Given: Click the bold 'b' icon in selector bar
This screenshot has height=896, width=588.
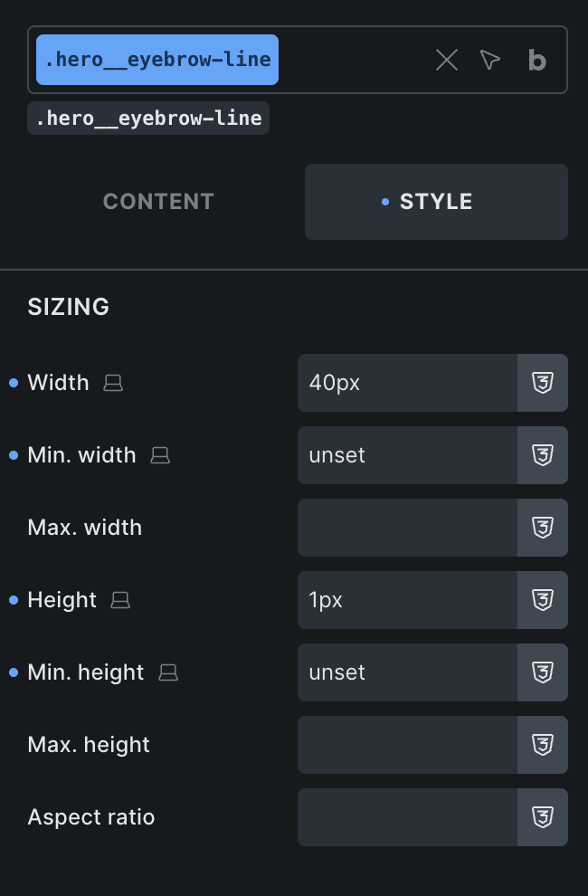Looking at the screenshot, I should (x=537, y=61).
